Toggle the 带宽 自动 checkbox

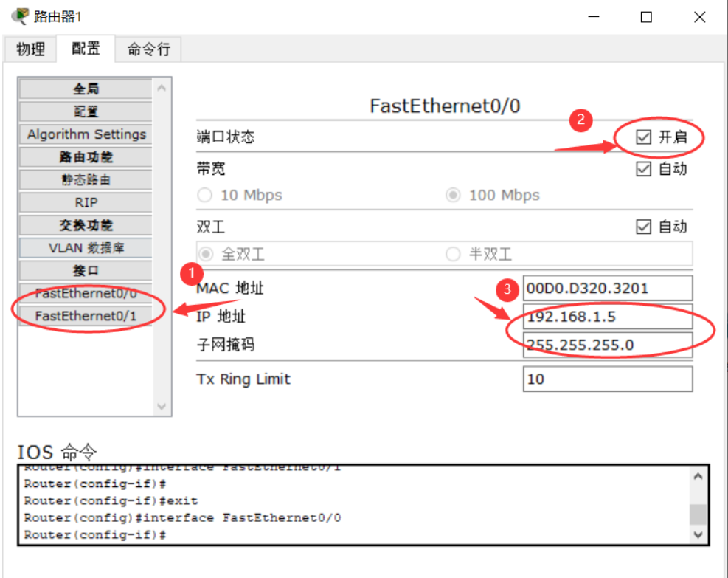[x=643, y=168]
